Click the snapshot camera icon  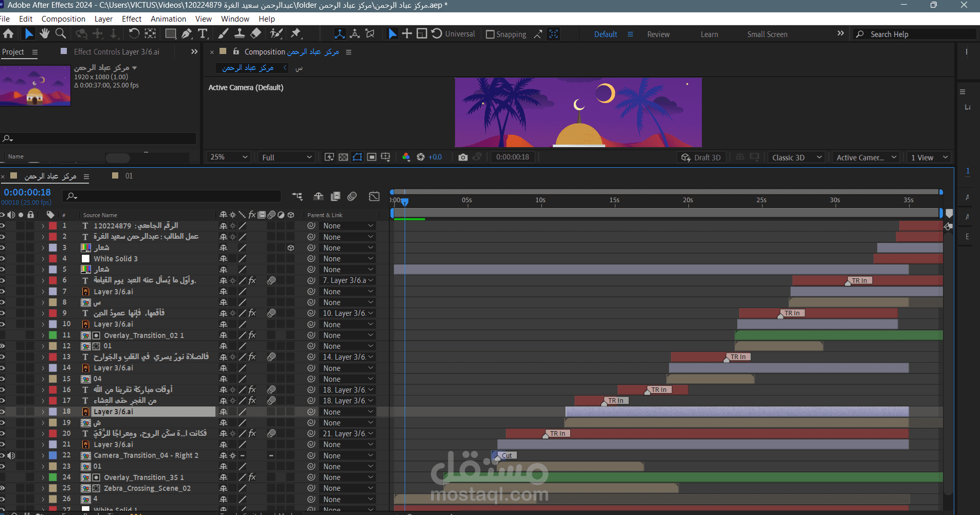pos(463,157)
